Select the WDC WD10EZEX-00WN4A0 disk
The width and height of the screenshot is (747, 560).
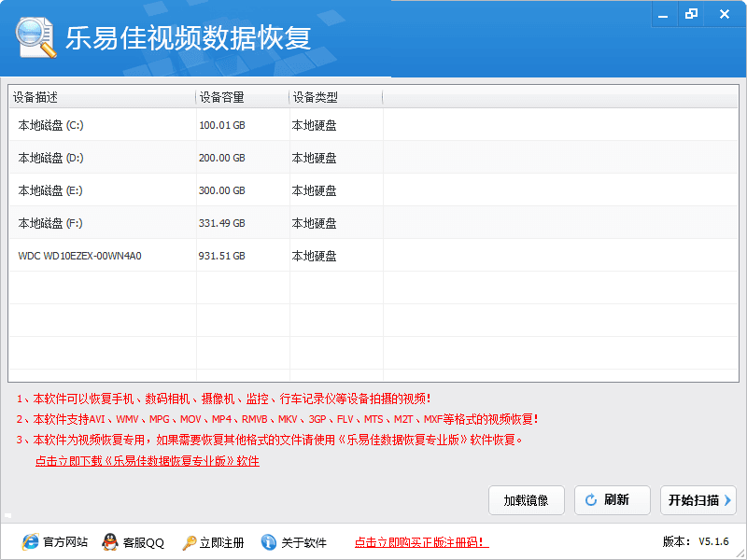(x=373, y=256)
